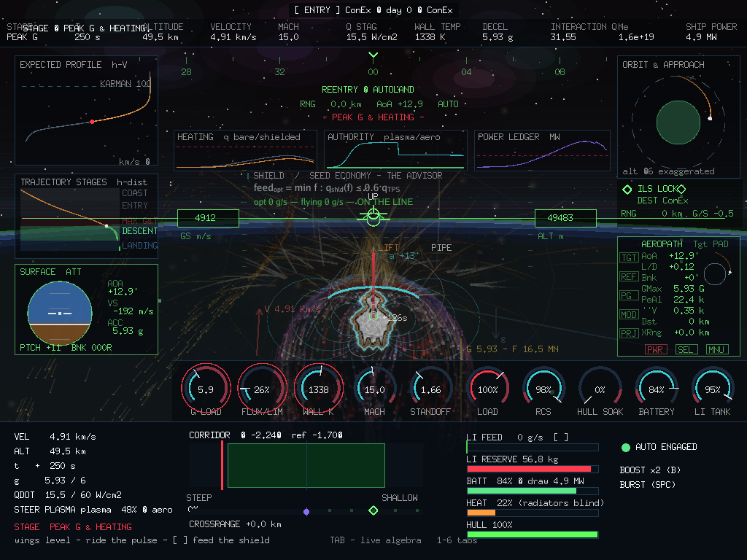Click "STAGE PEAK G & HEATING" red text

[x=73, y=526]
